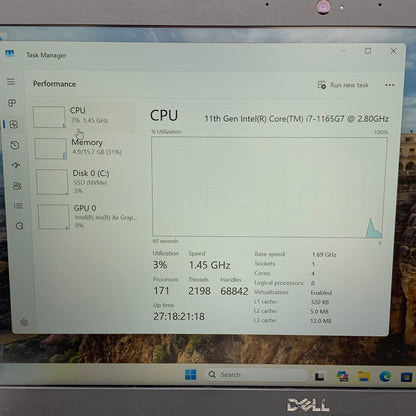Image resolution: width=416 pixels, height=416 pixels.
Task: Click the Virtualization 'Enabled' value
Action: [321, 293]
